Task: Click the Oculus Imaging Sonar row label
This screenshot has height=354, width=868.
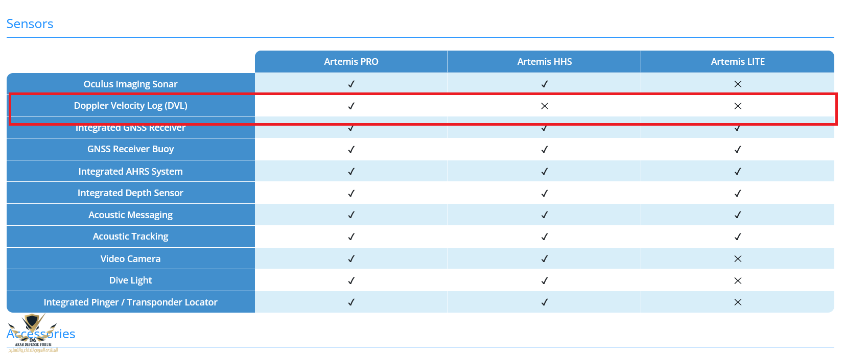Action: (130, 84)
